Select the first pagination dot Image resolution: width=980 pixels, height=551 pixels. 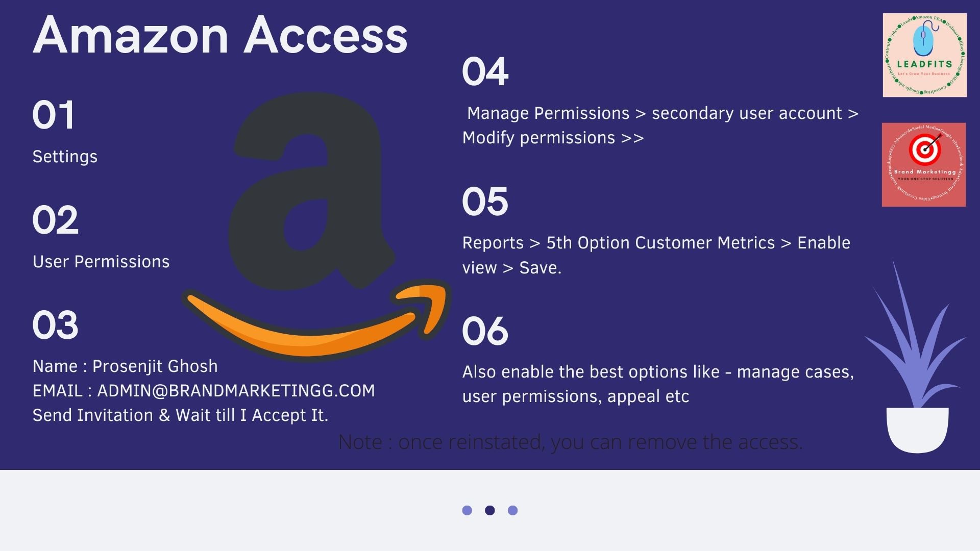[x=467, y=511]
